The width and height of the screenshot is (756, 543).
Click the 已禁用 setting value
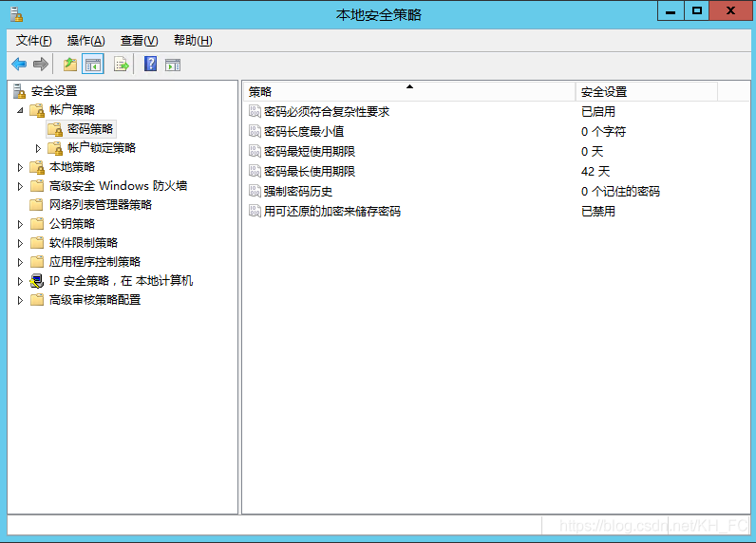(598, 212)
